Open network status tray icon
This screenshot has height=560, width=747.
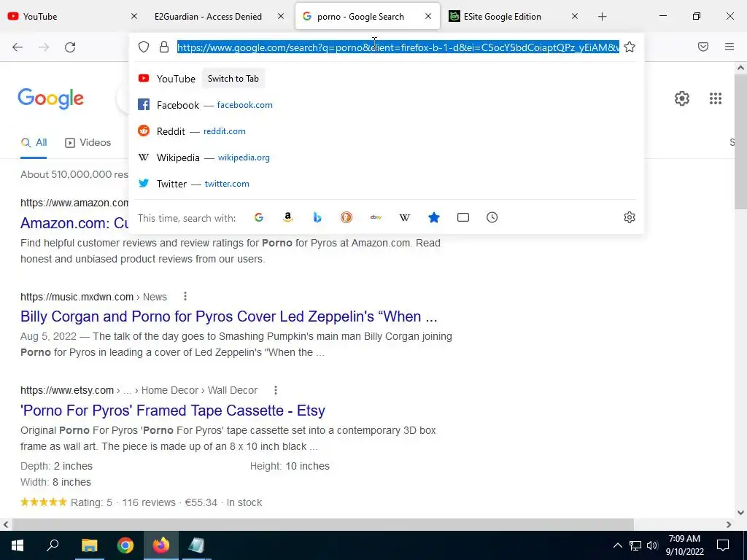click(x=635, y=545)
